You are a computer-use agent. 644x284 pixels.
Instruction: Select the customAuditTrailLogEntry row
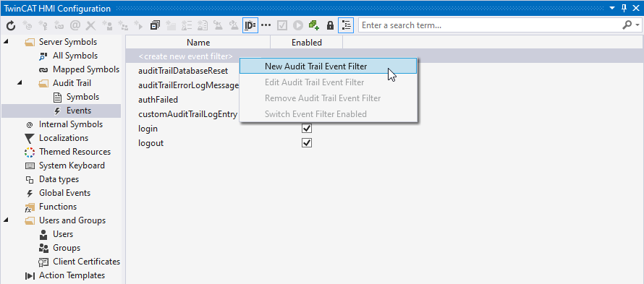coord(188,114)
